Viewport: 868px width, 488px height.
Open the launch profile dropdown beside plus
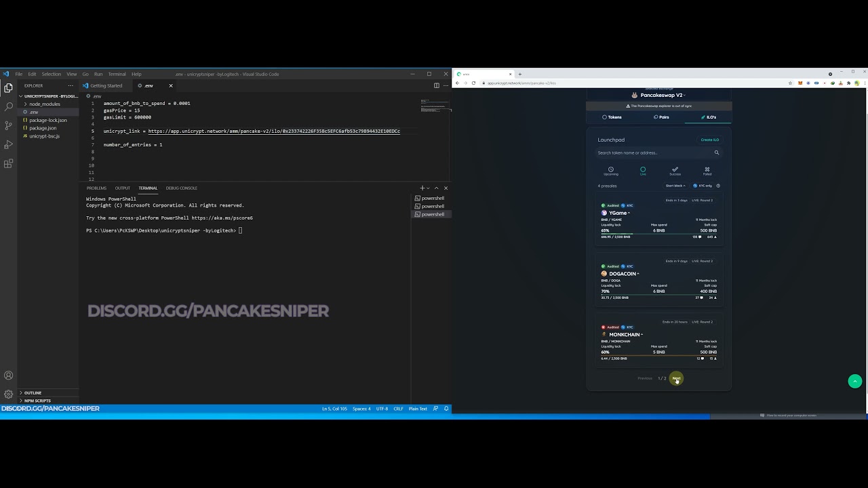428,188
